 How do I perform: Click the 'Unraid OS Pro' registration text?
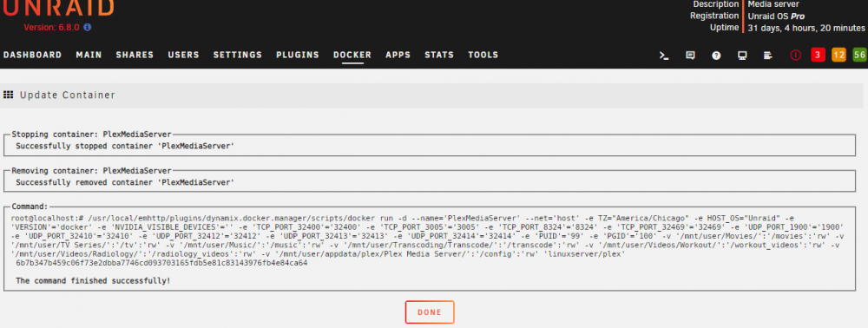pyautogui.click(x=776, y=16)
